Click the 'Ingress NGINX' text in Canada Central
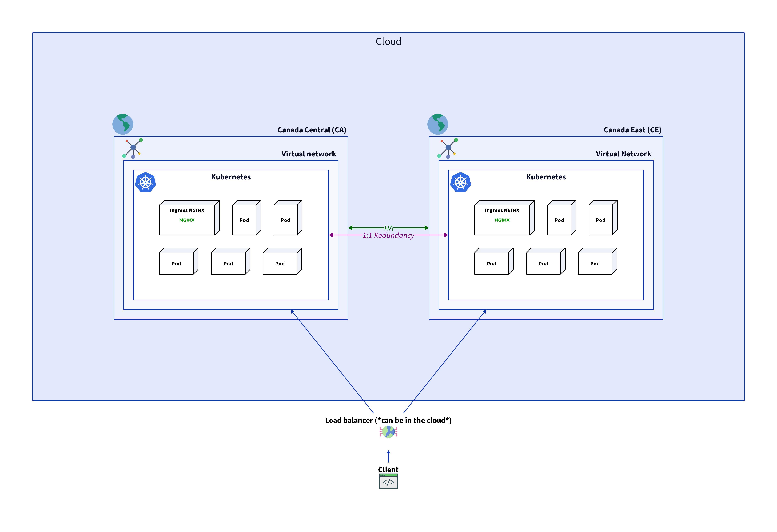 (x=187, y=210)
